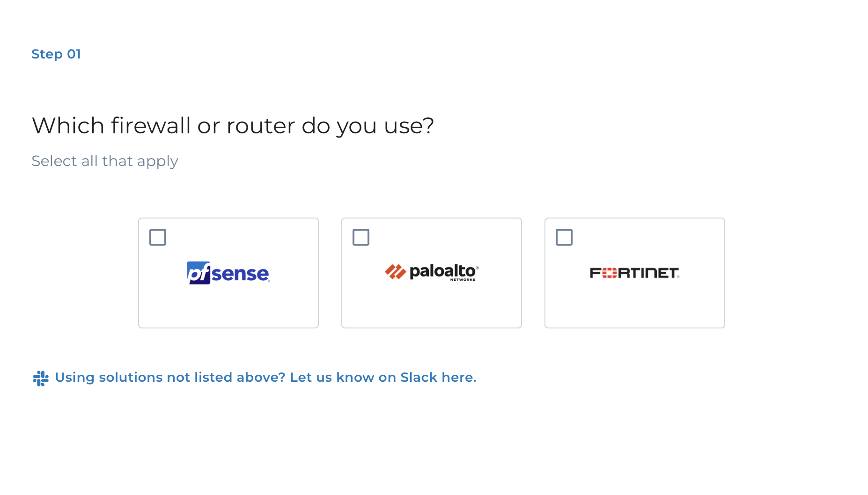
Task: Click the 'Which firewall or router' heading
Action: 233,126
